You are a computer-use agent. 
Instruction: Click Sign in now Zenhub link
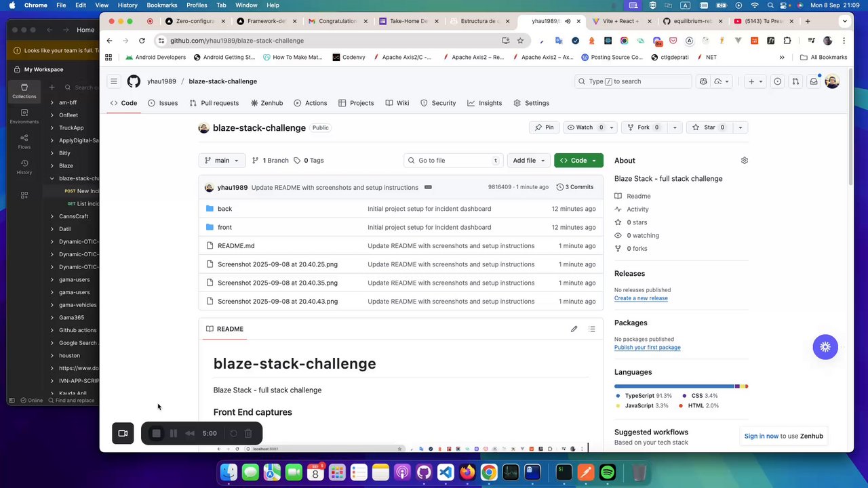(762, 436)
